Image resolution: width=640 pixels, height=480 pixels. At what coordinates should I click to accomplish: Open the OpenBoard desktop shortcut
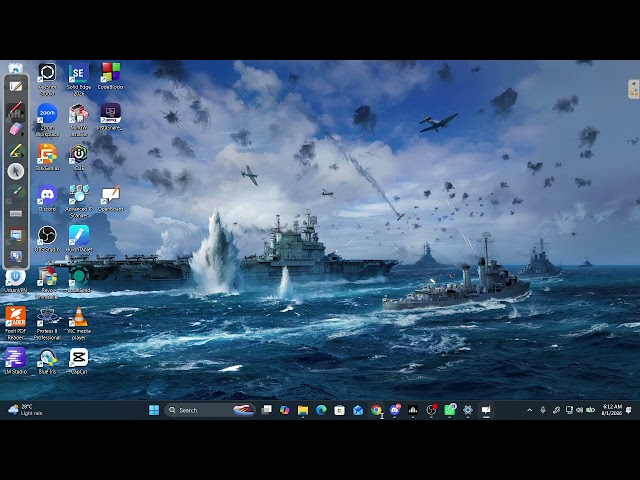coord(111,198)
